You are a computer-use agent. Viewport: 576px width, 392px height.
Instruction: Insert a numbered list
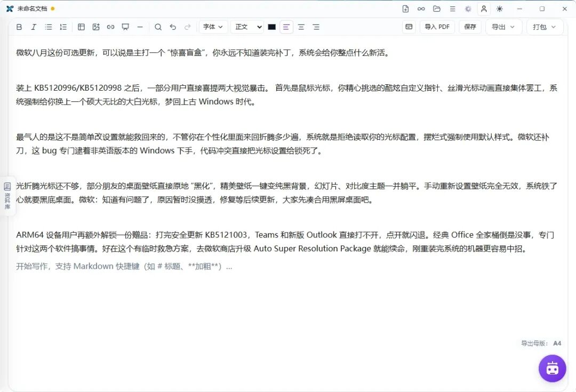tap(63, 27)
